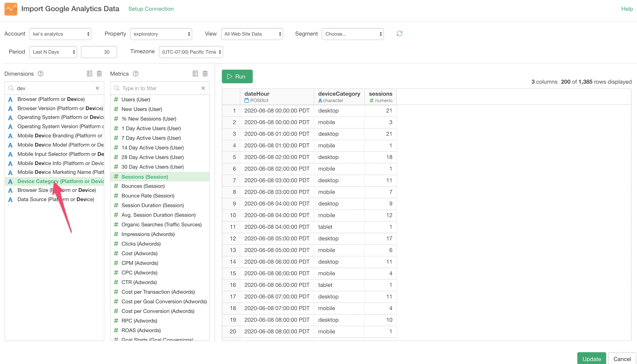The image size is (637, 364).
Task: Select Impressions (Adwords) metric
Action: click(x=160, y=234)
